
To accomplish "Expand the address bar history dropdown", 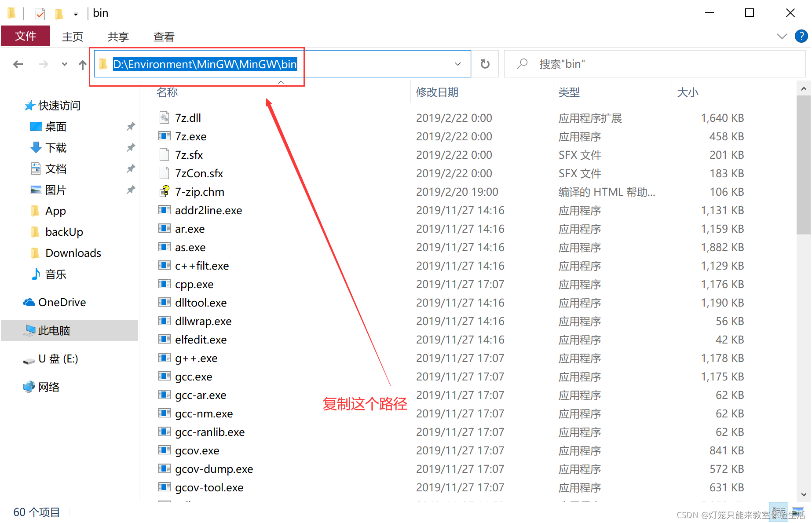I will pyautogui.click(x=457, y=64).
